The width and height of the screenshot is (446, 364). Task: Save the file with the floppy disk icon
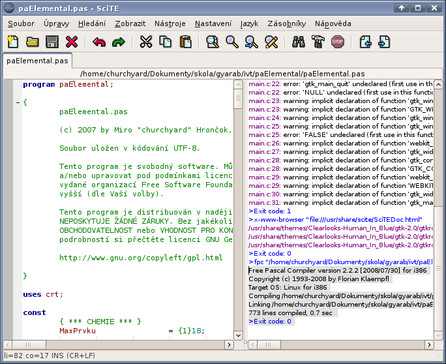click(52, 42)
